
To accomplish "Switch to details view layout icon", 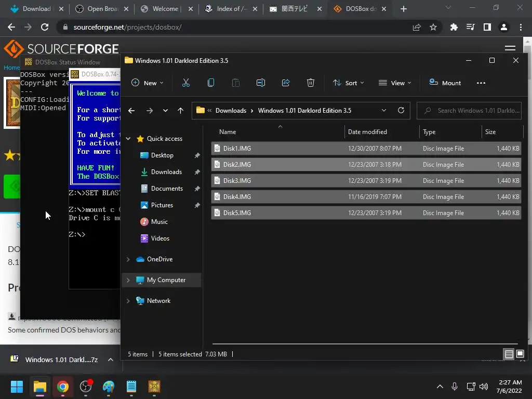I will [509, 354].
